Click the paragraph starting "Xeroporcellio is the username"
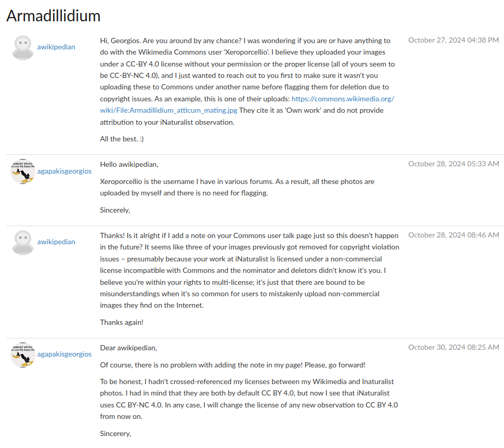The height and width of the screenshot is (448, 504). (237, 187)
